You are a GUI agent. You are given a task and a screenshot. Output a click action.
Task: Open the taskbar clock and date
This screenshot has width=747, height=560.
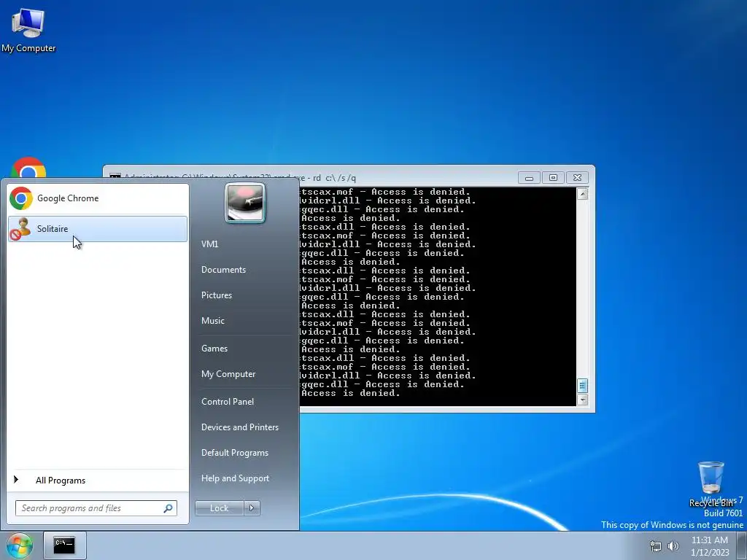pyautogui.click(x=710, y=546)
